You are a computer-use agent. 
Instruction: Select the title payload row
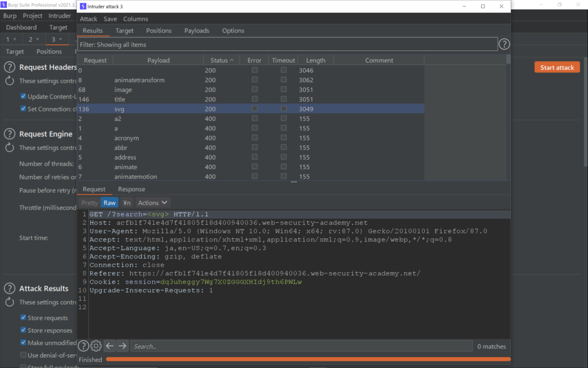(250, 99)
